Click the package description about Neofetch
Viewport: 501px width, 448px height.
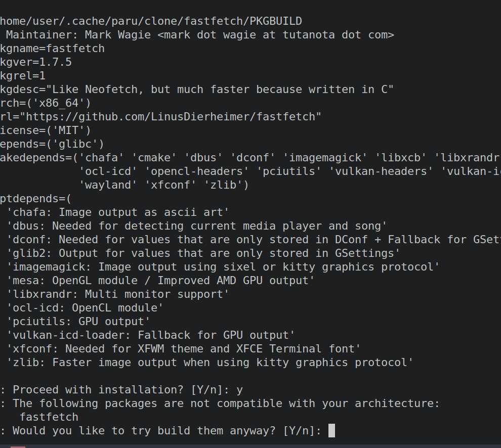click(197, 89)
